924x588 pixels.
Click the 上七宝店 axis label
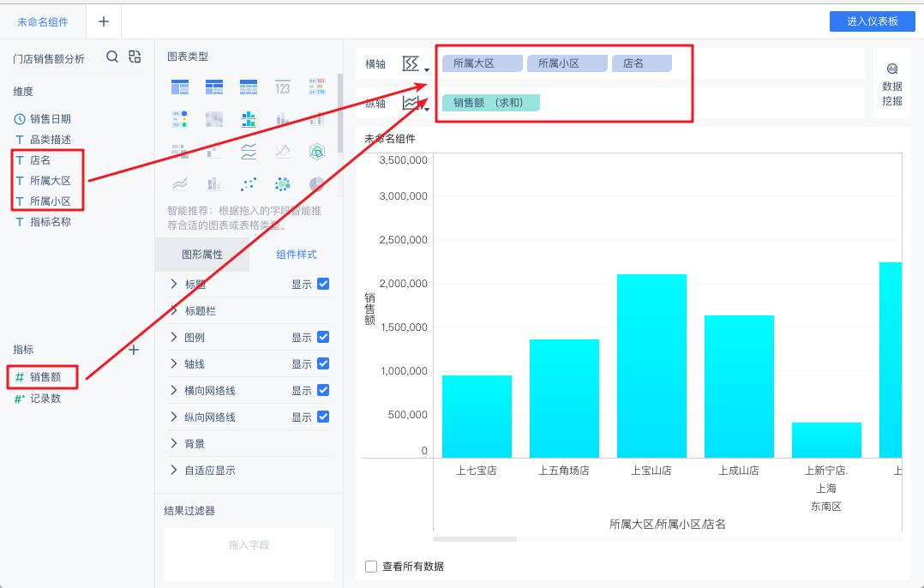[x=477, y=471]
